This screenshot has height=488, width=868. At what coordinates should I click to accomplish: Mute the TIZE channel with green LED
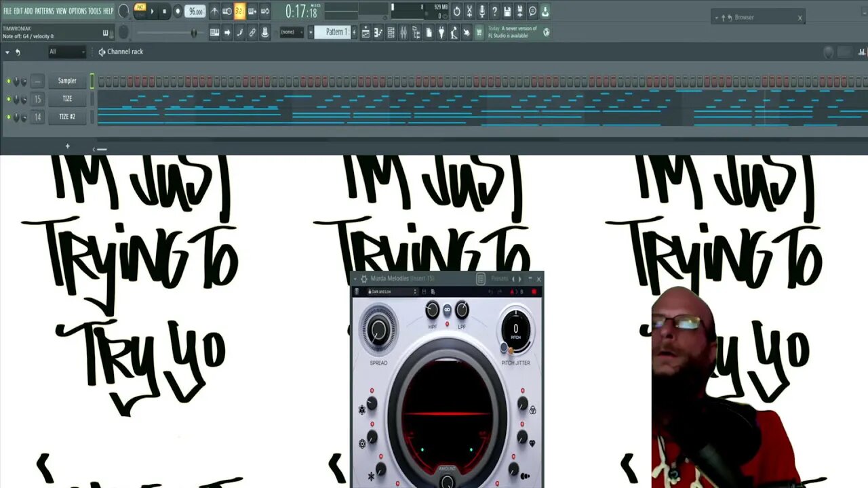9,99
